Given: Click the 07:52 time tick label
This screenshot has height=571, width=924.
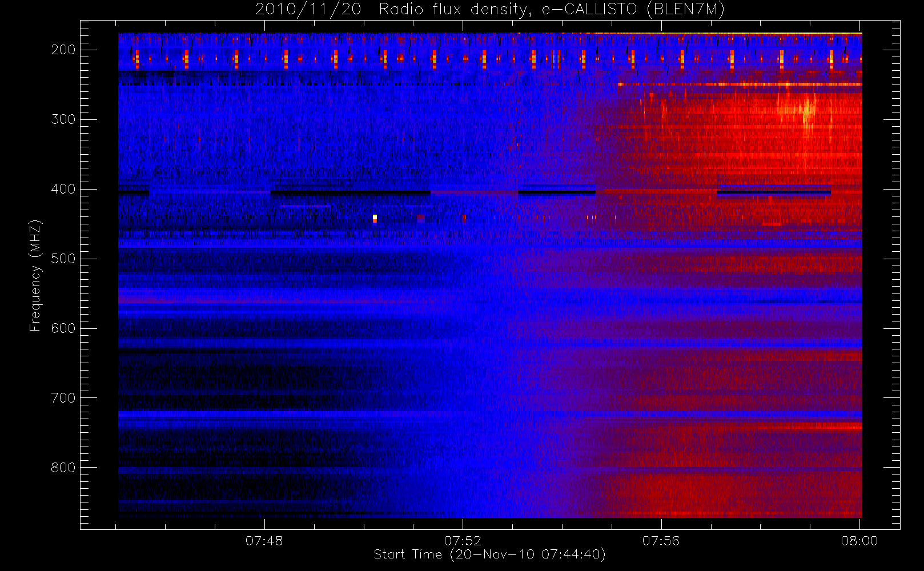Looking at the screenshot, I should (463, 541).
